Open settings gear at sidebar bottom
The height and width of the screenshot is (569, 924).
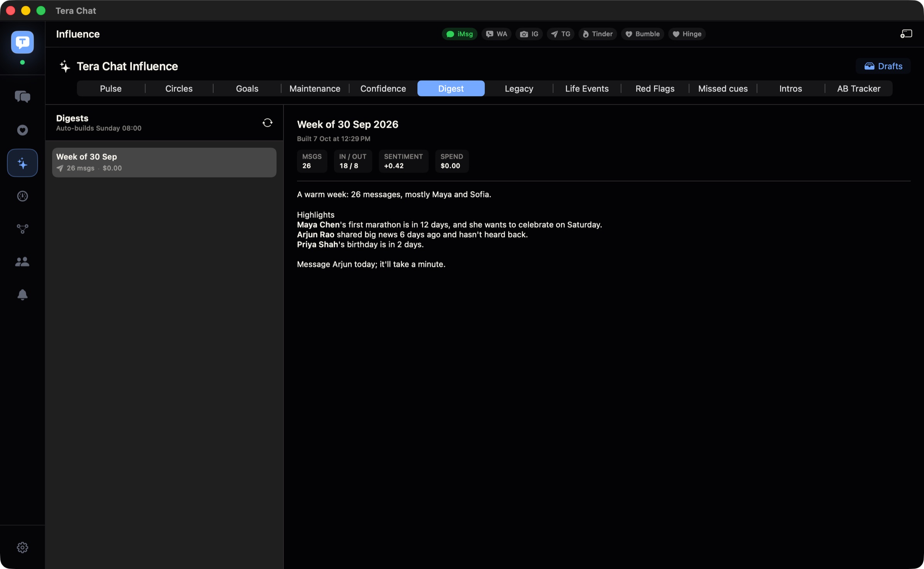coord(22,547)
